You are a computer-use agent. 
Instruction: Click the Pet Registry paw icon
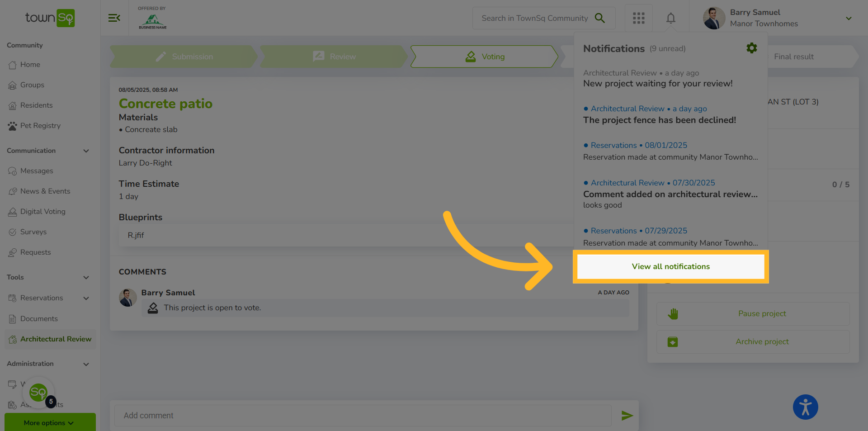[12, 126]
